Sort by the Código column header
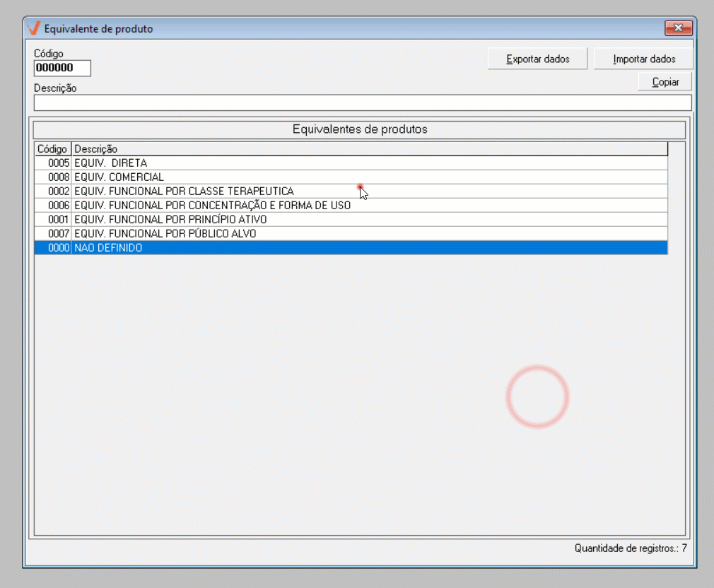Image resolution: width=714 pixels, height=588 pixels. tap(52, 149)
